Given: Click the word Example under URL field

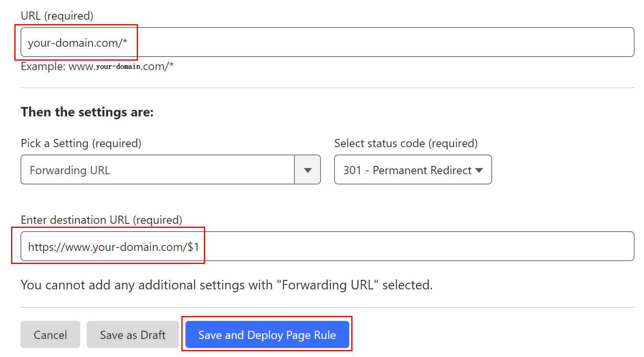Looking at the screenshot, I should [43, 66].
